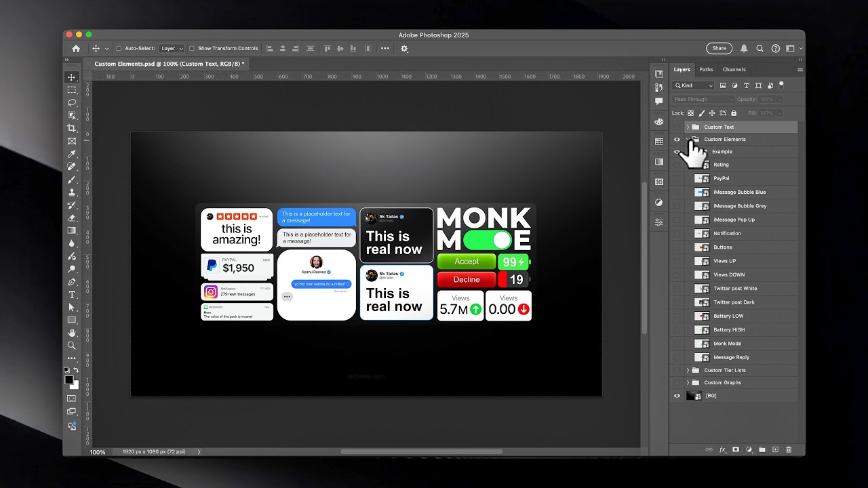Show the PayPal layer
This screenshot has width=868, height=488.
tap(677, 178)
